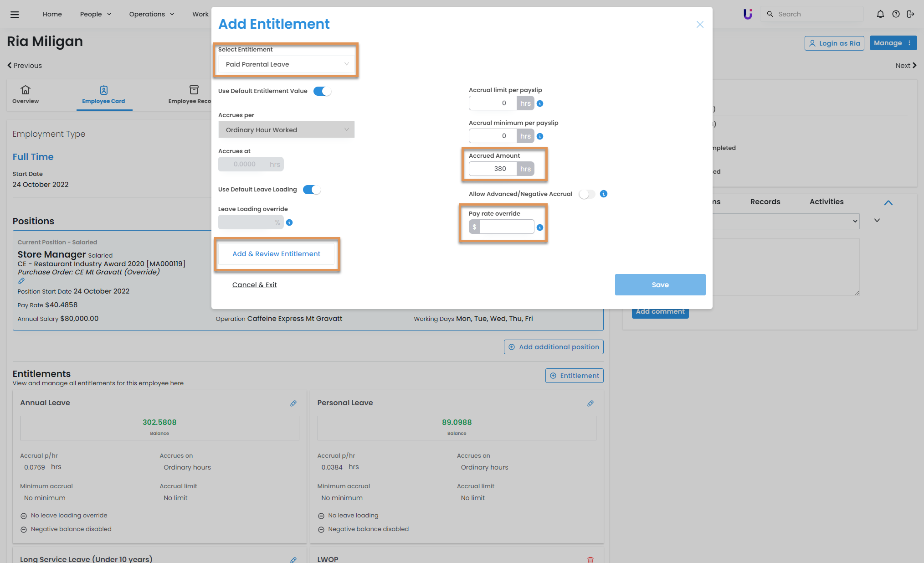Open the help question mark icon
Screen dimensions: 924x563
896,14
